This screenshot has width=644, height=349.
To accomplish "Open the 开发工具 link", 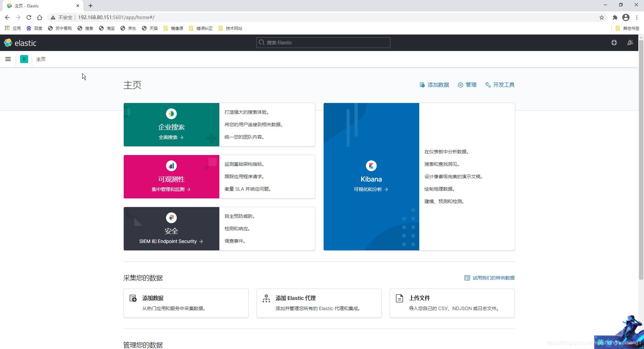I will coord(500,85).
